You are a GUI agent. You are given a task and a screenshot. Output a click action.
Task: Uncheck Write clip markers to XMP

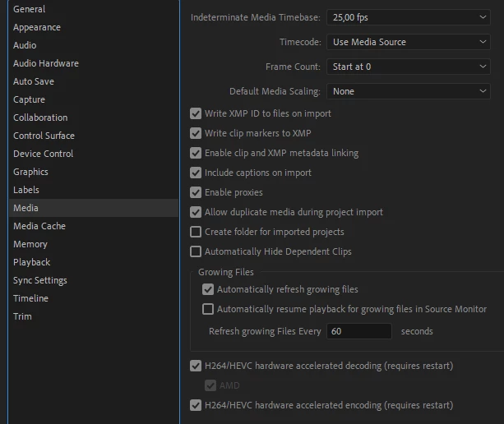(x=196, y=133)
